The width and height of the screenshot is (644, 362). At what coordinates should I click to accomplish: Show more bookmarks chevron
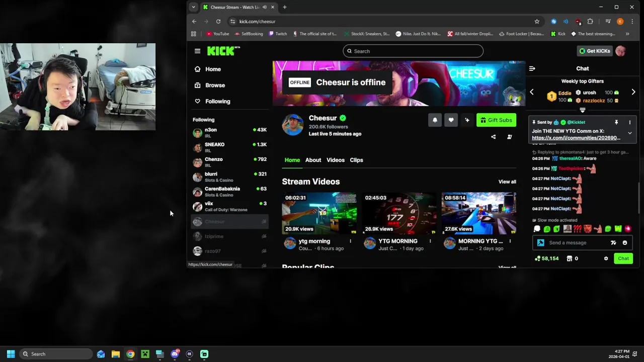[627, 34]
